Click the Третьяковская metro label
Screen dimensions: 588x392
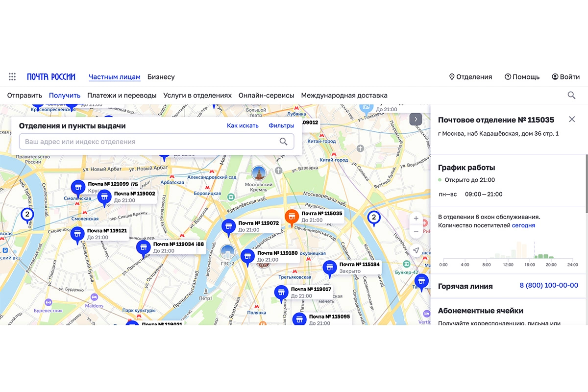coord(295,277)
